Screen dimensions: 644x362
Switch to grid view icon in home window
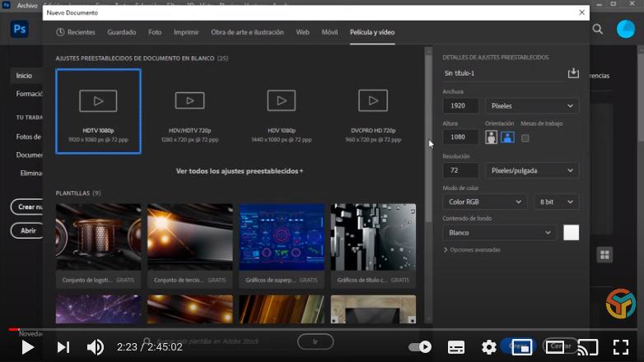(x=604, y=255)
